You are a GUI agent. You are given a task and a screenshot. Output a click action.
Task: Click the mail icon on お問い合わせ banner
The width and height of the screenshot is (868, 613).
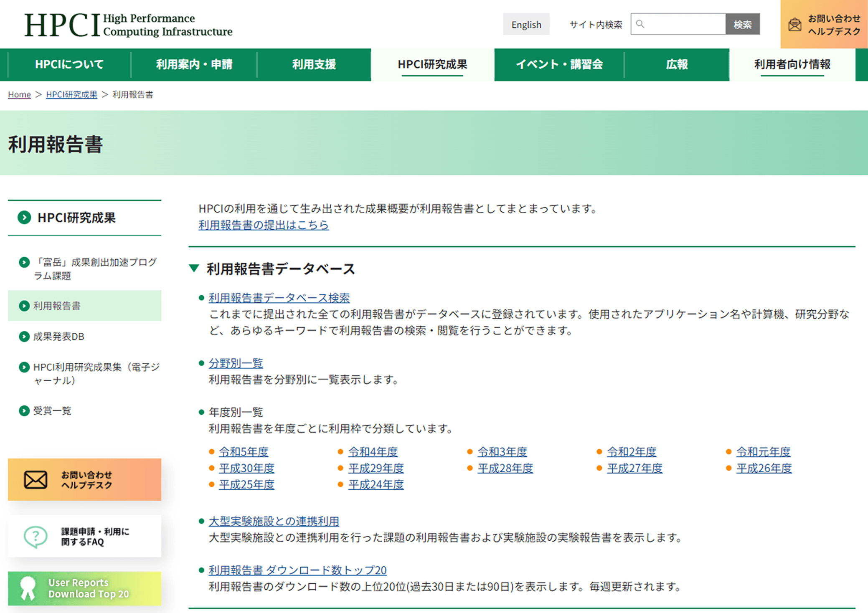(36, 480)
